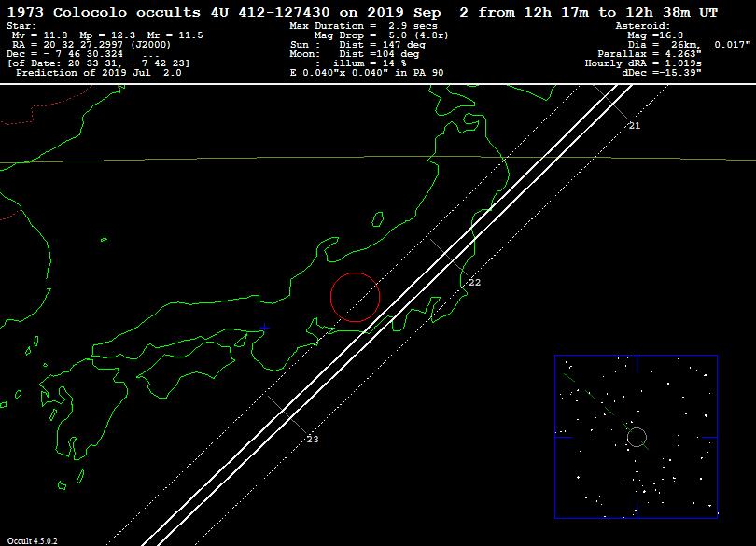The width and height of the screenshot is (756, 546).
Task: Click 'Max Duration = 2.9 secs' value
Action: pos(364,26)
